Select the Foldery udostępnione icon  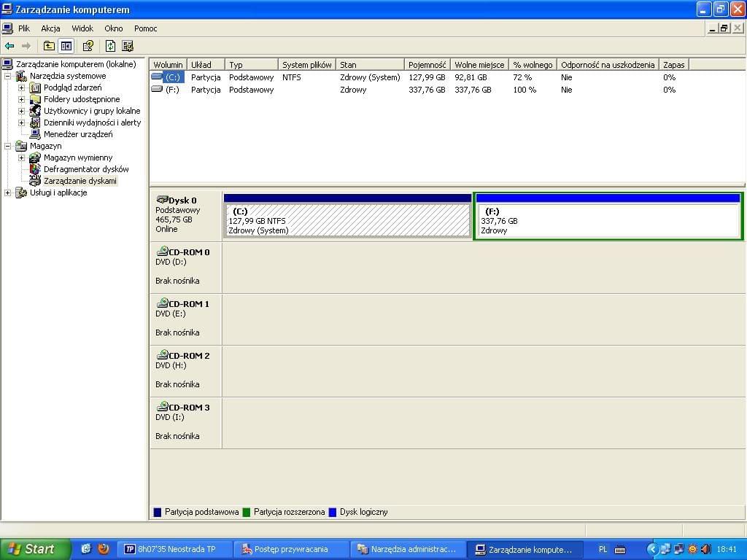(x=35, y=99)
